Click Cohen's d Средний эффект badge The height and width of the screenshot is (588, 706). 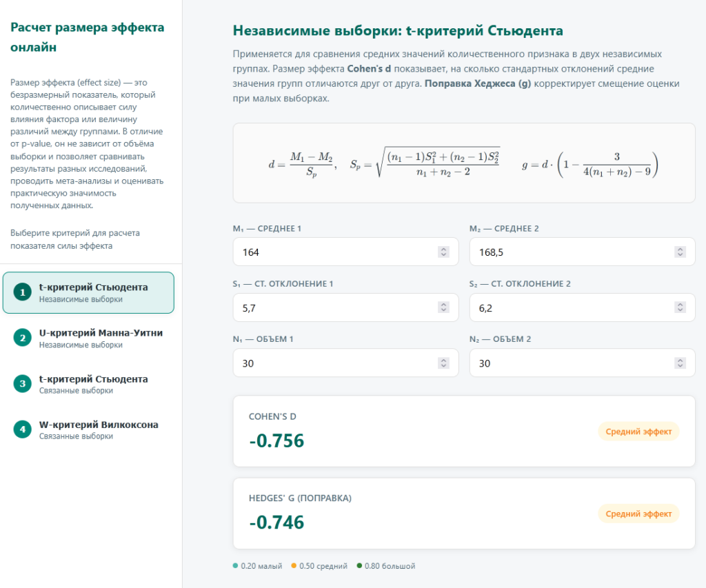tap(638, 432)
